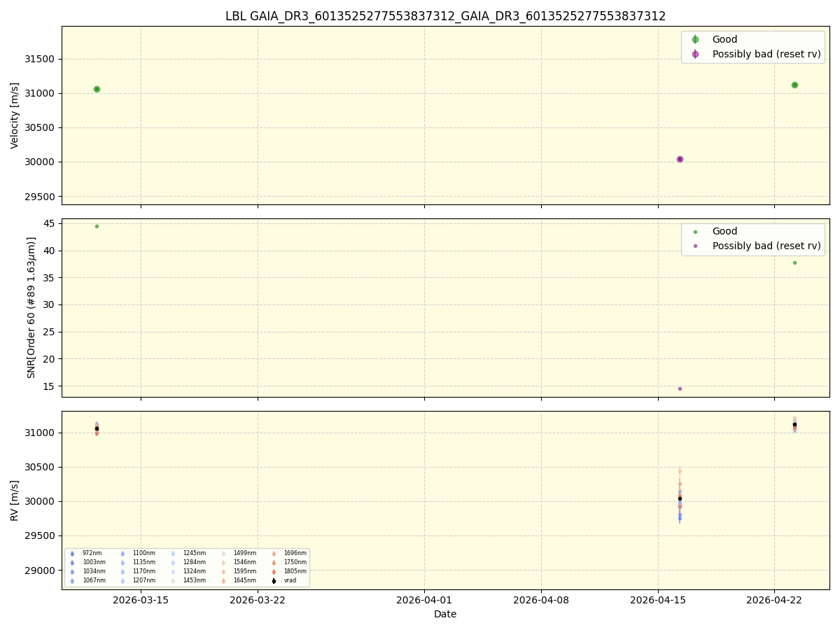This screenshot has height=630, width=840.
Task: Click the 1645nm legend marker
Action: 223,581
